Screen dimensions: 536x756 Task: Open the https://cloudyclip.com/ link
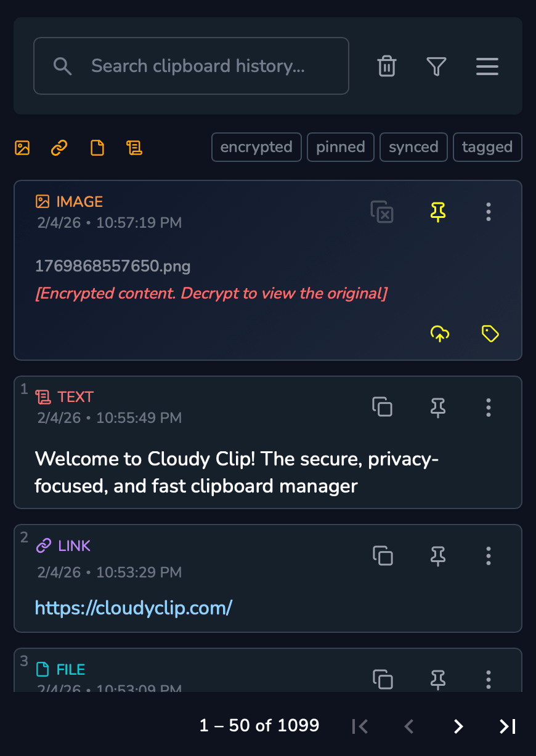tap(133, 608)
